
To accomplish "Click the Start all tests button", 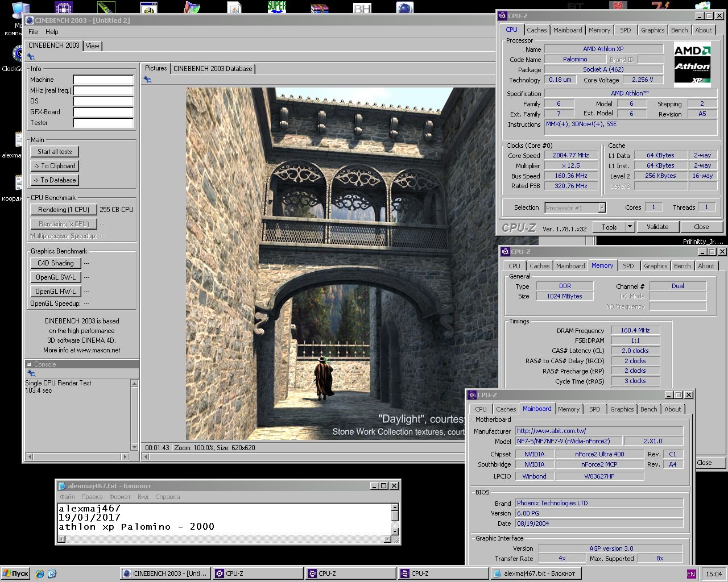I will point(55,152).
